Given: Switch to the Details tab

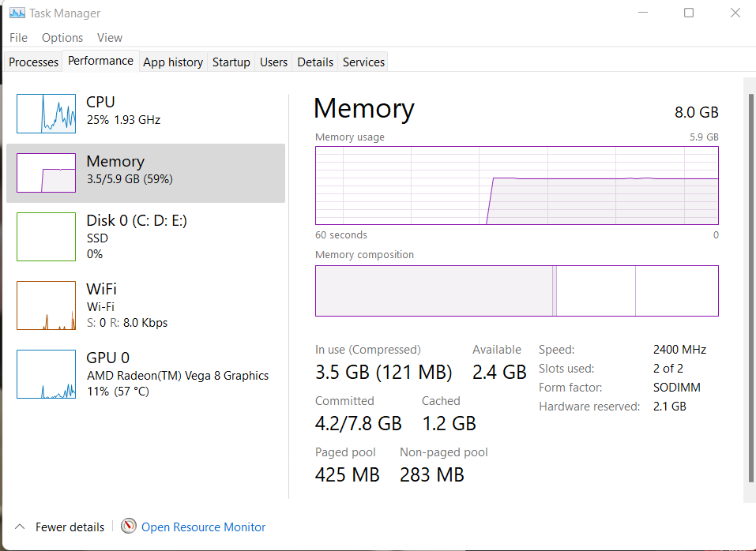Looking at the screenshot, I should click(314, 62).
